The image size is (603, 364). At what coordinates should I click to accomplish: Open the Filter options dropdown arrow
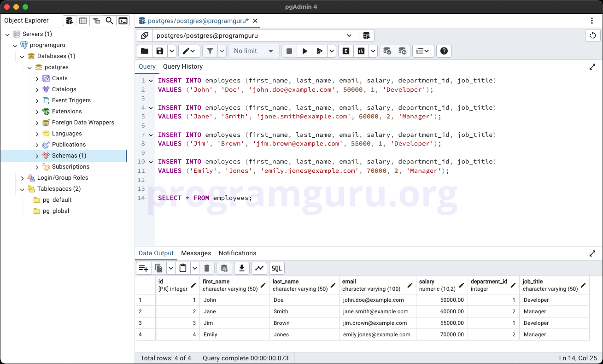[222, 51]
